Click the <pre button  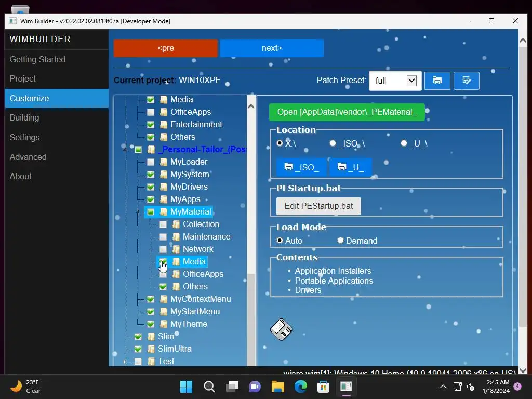(x=166, y=48)
